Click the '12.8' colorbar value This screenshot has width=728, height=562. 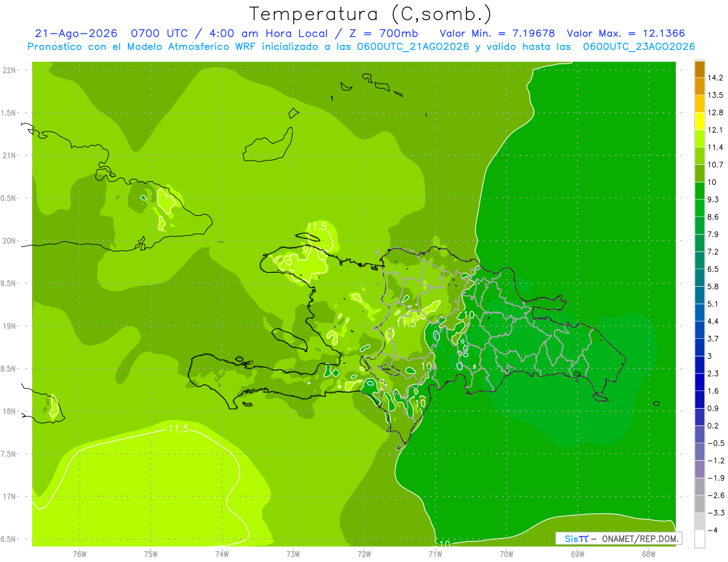716,113
